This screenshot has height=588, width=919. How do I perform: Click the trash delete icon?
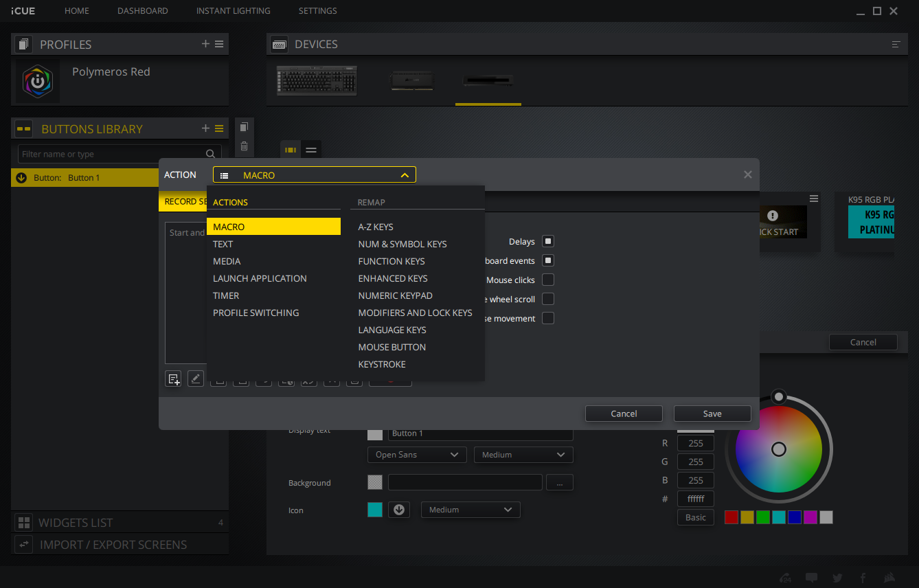coord(244,146)
